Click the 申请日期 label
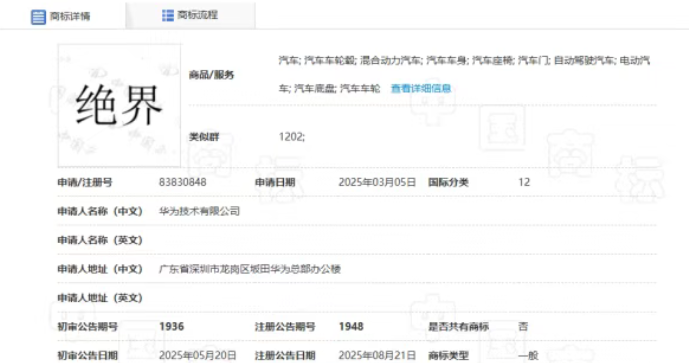The image size is (689, 363). pos(275,182)
